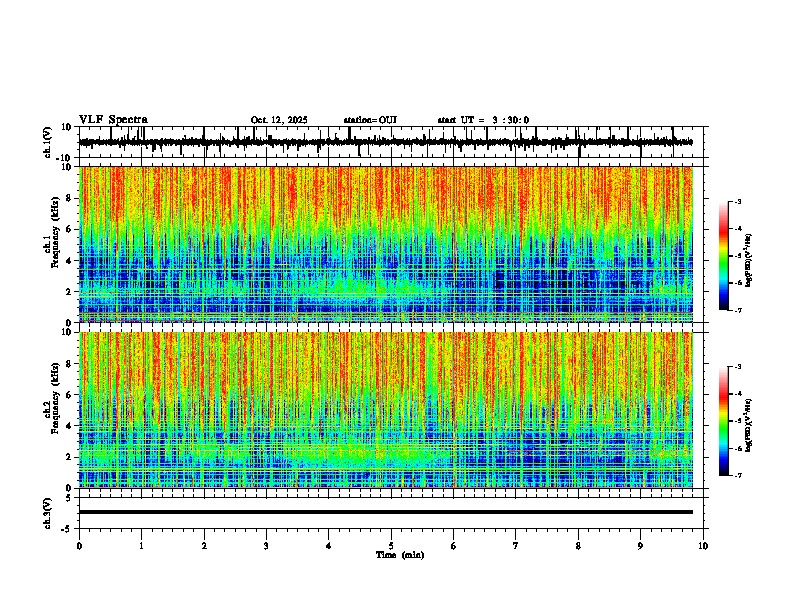Click time-axis tick label "4"

point(328,546)
